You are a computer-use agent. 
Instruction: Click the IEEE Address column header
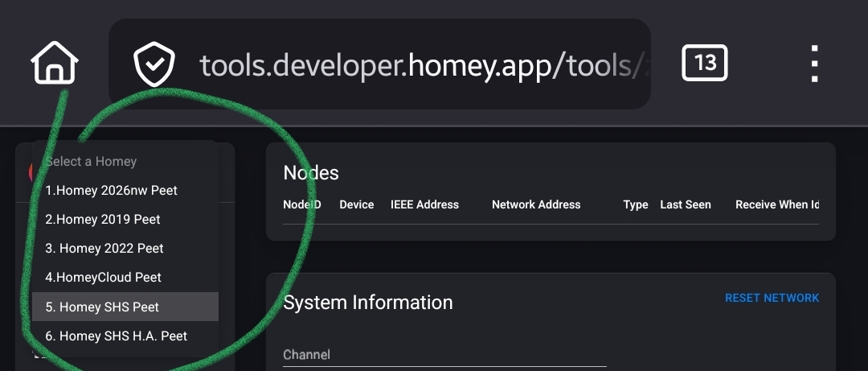point(424,204)
